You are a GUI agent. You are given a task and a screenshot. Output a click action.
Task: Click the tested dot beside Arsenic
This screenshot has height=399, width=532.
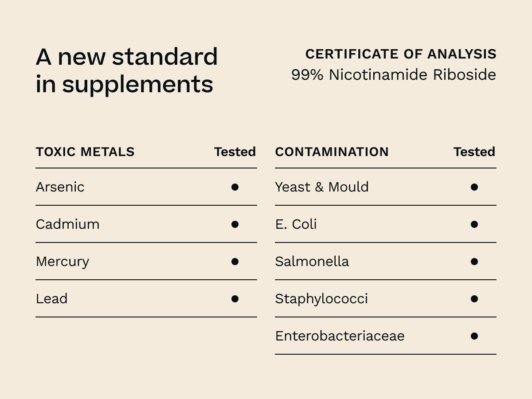(235, 187)
